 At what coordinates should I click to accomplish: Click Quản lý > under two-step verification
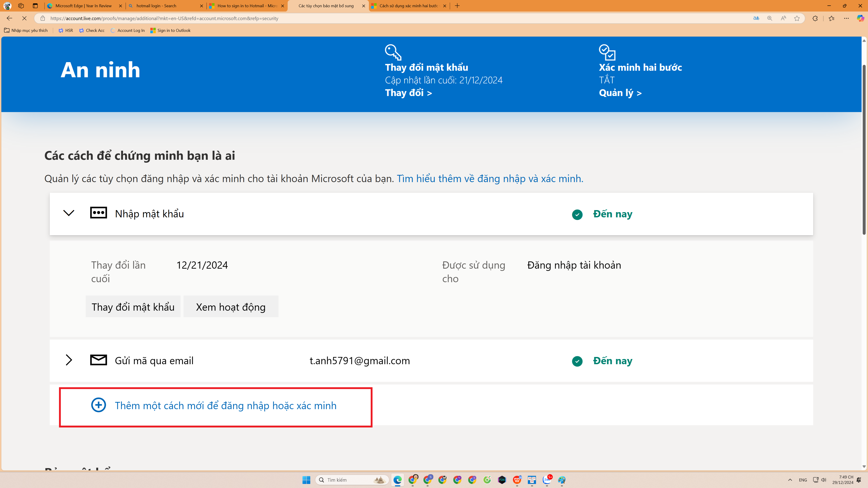(x=620, y=93)
